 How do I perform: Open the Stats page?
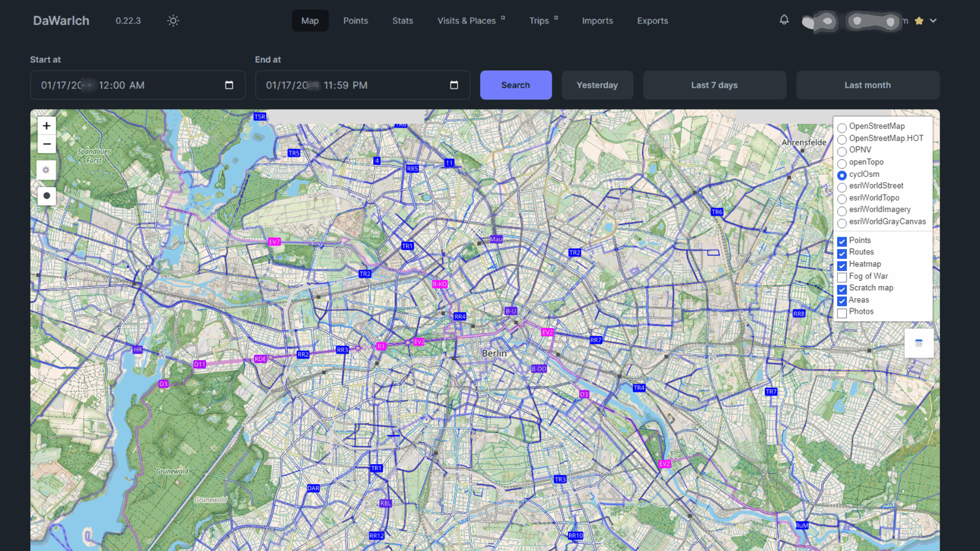click(403, 21)
